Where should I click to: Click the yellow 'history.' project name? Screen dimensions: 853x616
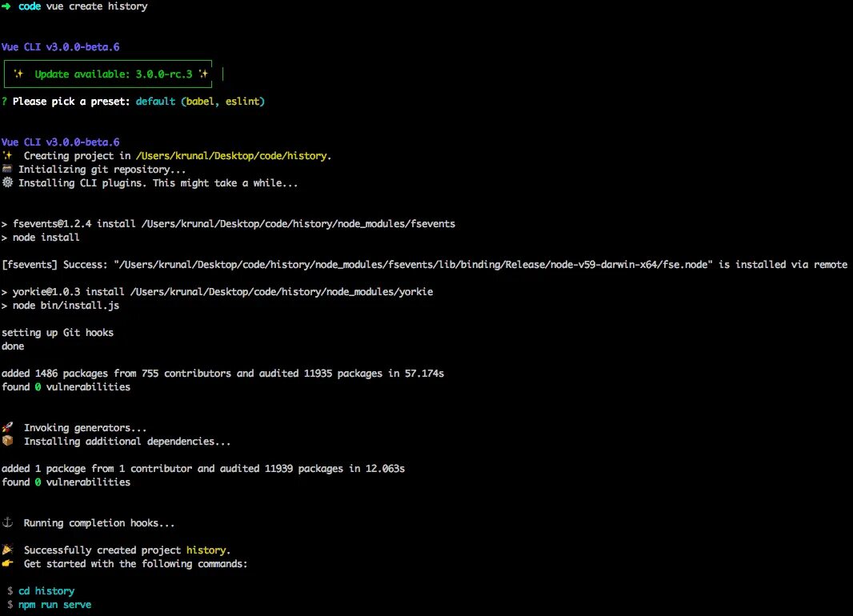[x=208, y=550]
